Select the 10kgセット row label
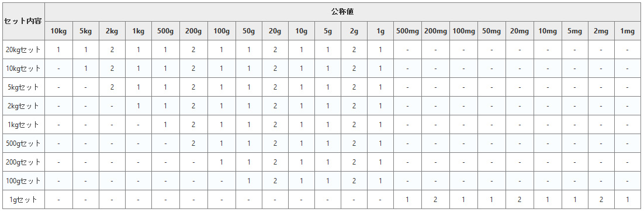Viewport: 644px width, 212px height. (x=23, y=69)
